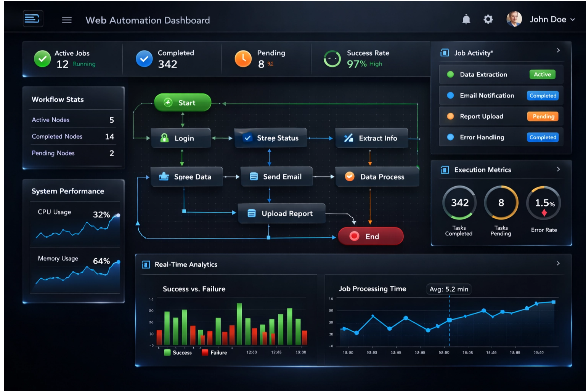
Task: Click the Real-Time Analytics panel icon
Action: (145, 264)
